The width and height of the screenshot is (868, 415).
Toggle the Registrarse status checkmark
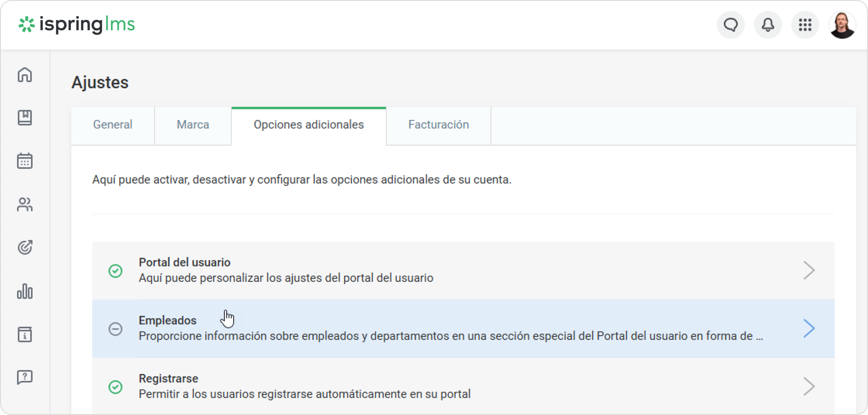[x=115, y=387]
